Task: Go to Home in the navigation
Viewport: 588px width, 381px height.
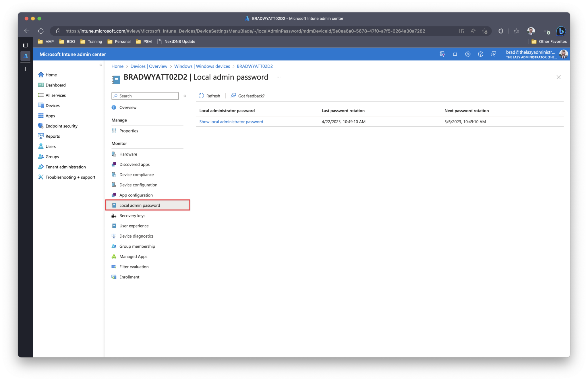Action: pos(47,75)
